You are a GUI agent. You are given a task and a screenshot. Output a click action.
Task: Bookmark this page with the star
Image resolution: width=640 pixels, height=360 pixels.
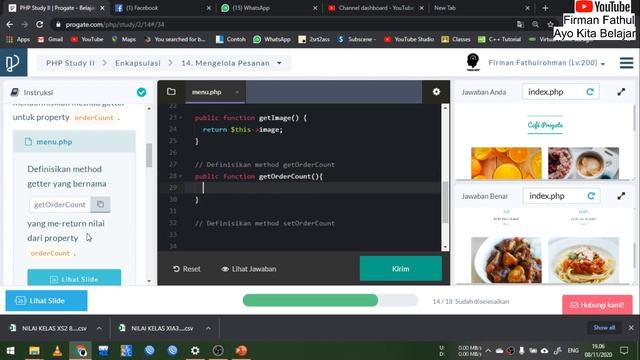pos(550,24)
